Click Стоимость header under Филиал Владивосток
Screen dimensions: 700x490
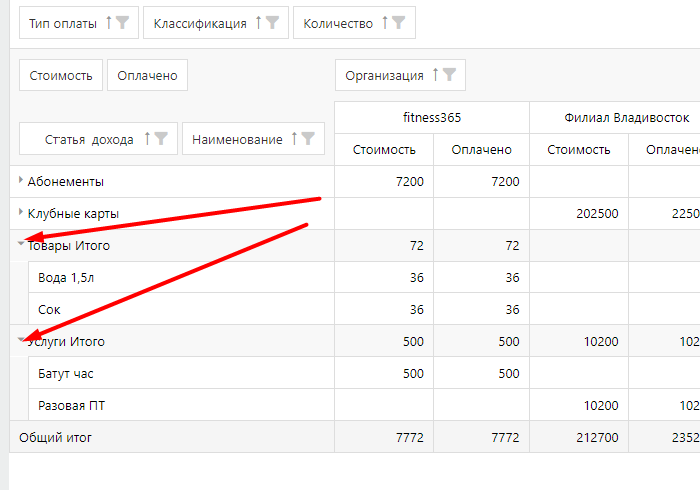[579, 149]
